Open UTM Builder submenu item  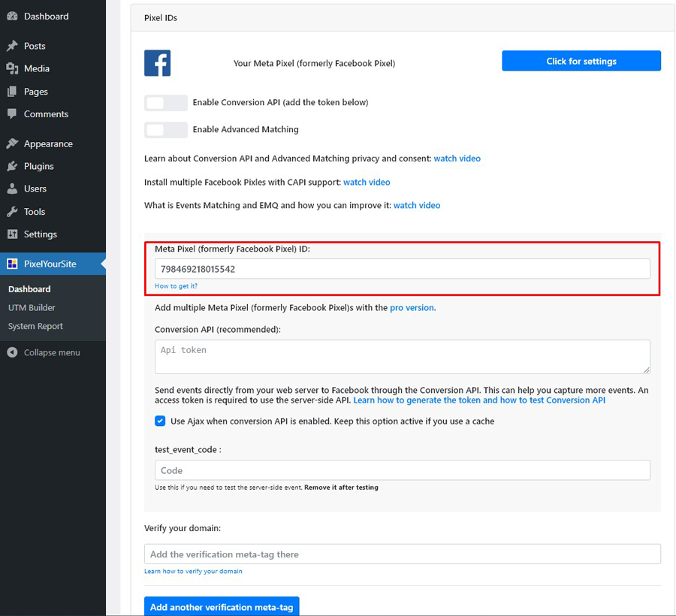click(32, 308)
